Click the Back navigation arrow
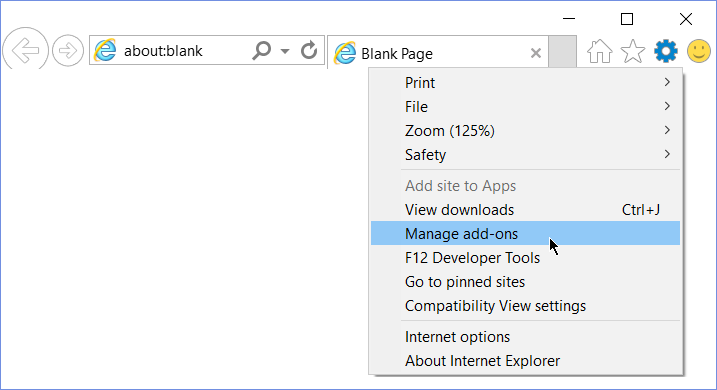 [x=25, y=50]
